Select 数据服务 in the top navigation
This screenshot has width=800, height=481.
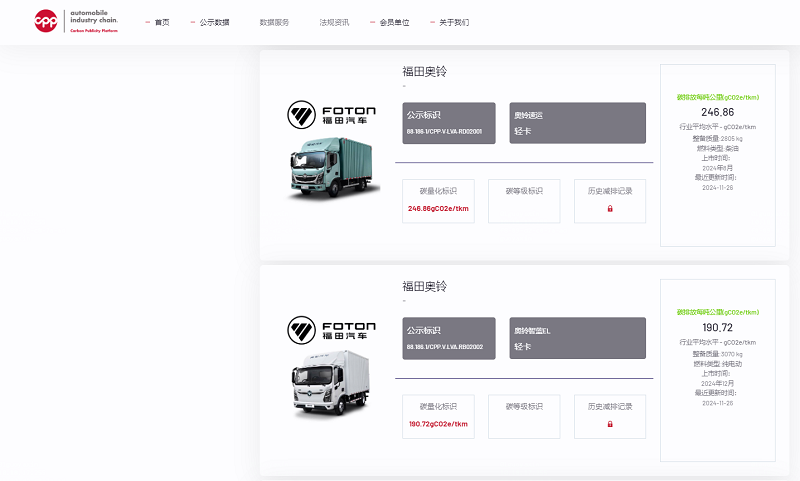(x=274, y=22)
